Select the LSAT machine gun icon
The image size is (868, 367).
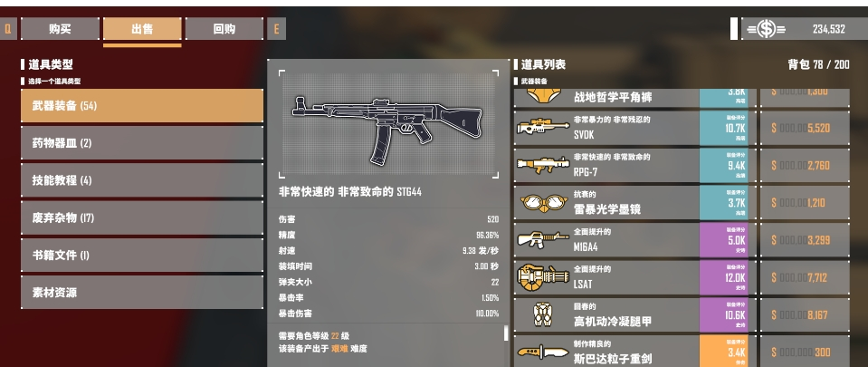pos(542,277)
